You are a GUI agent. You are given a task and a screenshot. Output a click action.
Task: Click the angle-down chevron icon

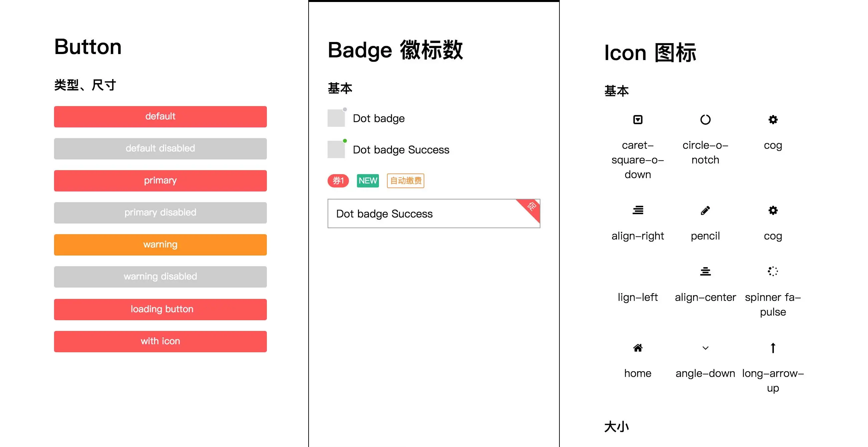pyautogui.click(x=705, y=348)
